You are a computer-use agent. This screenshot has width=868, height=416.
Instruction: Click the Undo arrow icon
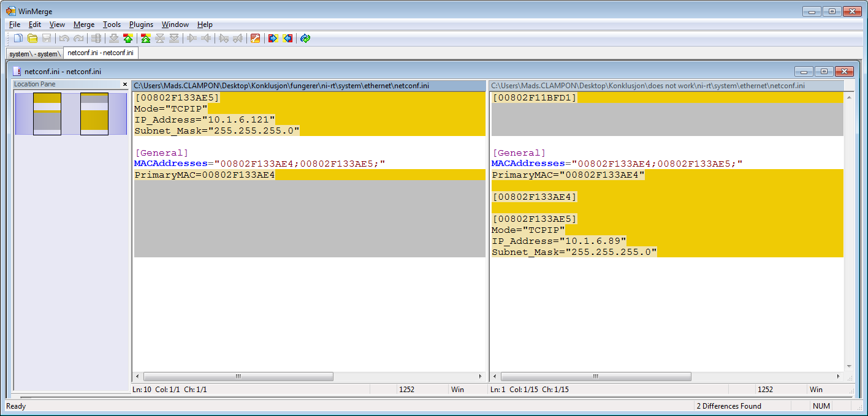click(64, 38)
